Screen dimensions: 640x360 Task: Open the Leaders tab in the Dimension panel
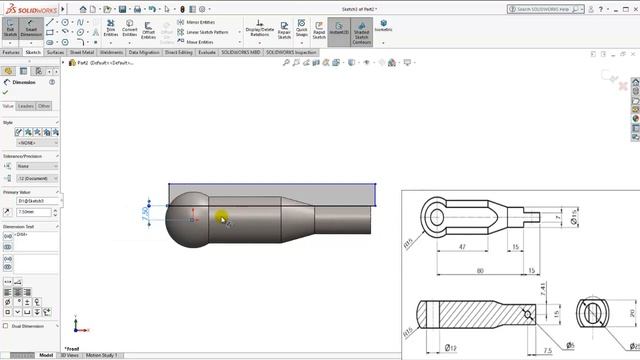(25, 106)
